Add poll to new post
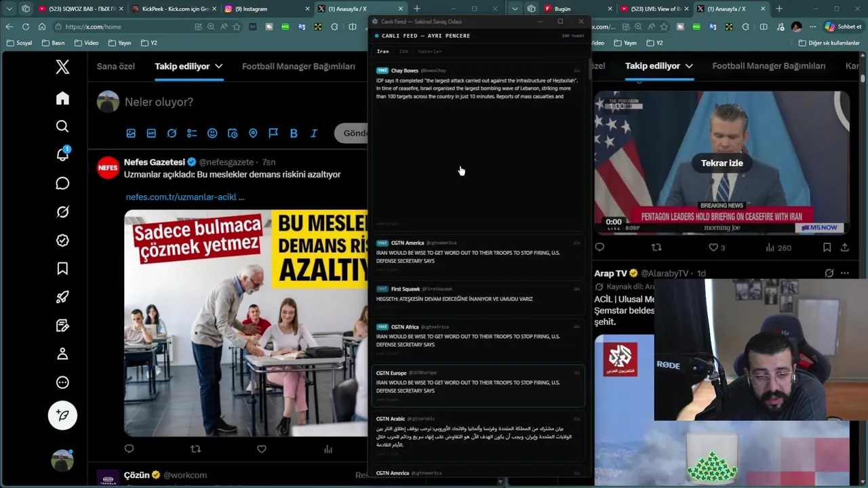This screenshot has height=488, width=868. [192, 134]
